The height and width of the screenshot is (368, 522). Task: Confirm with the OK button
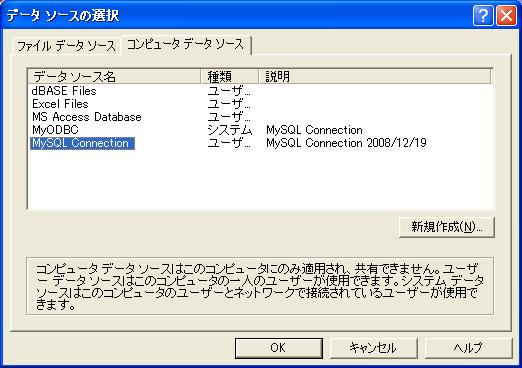[x=279, y=348]
